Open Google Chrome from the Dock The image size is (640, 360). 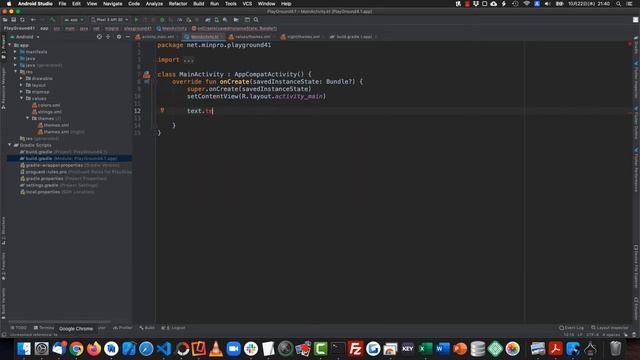[x=76, y=349]
